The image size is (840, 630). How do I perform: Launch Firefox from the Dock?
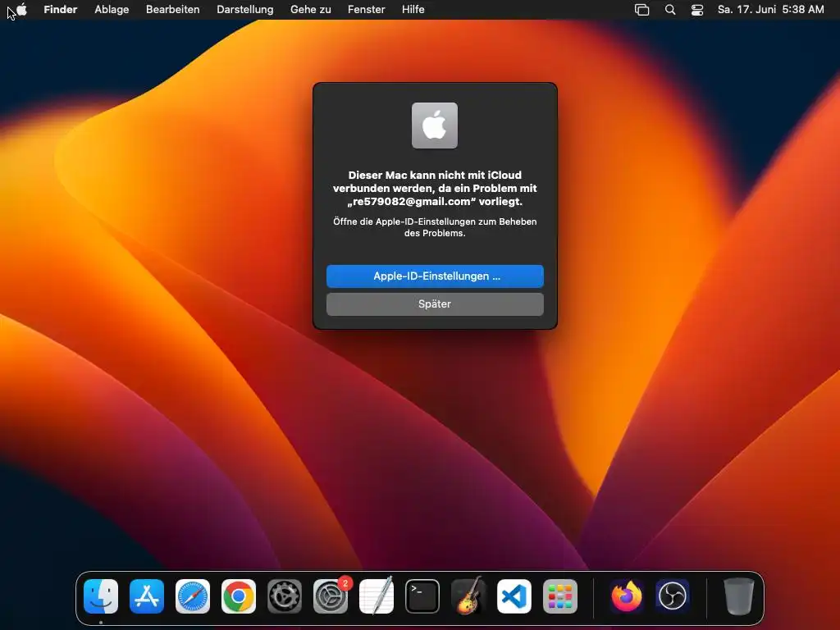coord(627,596)
